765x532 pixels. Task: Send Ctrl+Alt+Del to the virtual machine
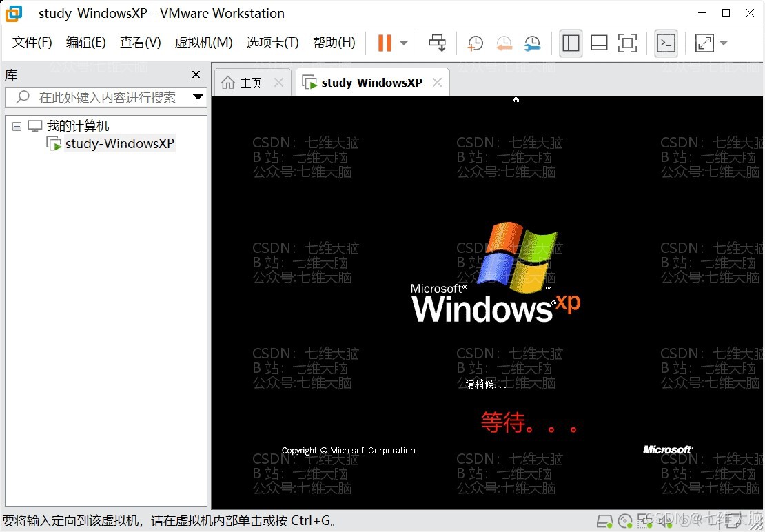coord(437,43)
